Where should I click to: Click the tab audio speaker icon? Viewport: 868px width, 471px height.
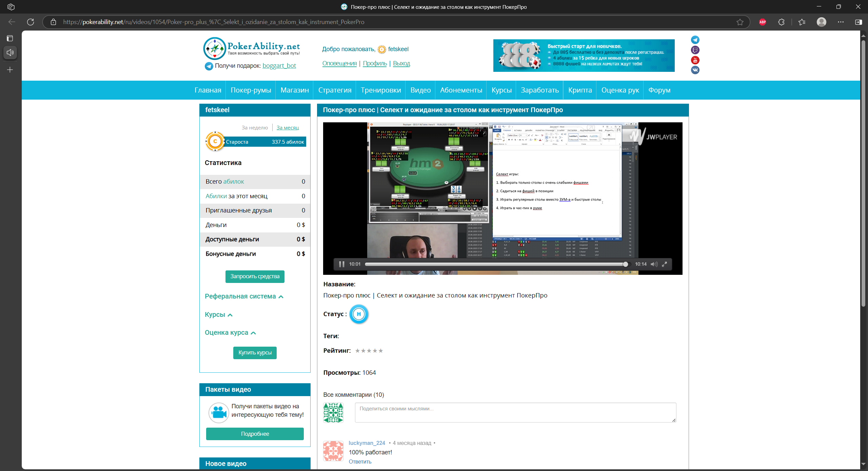10,53
